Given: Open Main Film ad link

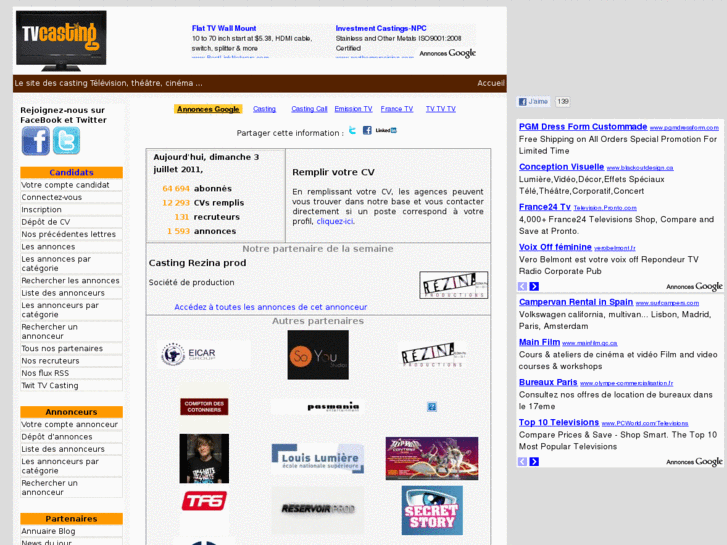Looking at the screenshot, I should (539, 342).
